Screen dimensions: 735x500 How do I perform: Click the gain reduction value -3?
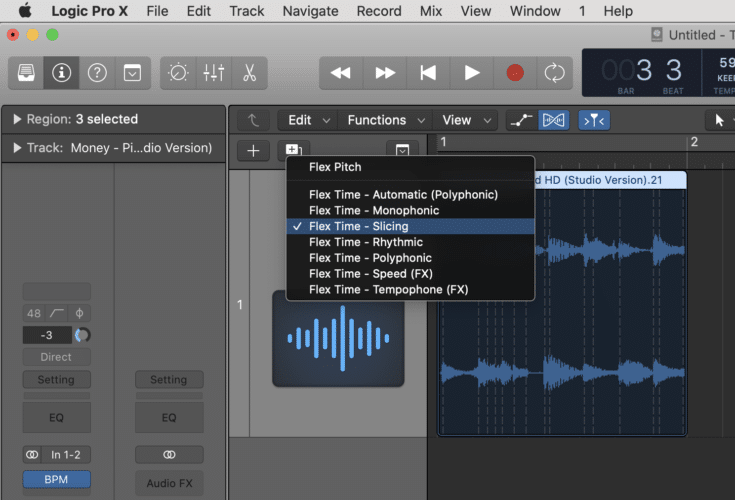[47, 336]
